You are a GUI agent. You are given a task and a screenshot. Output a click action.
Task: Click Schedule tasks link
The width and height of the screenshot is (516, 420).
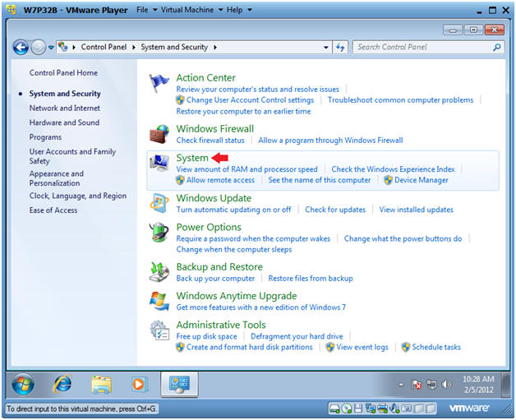point(436,347)
